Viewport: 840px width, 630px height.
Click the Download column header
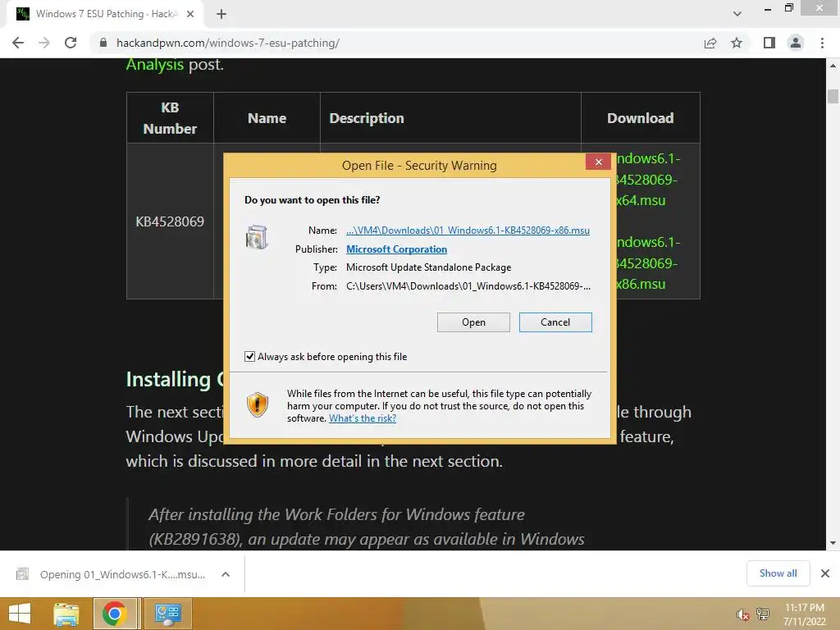[x=640, y=118]
